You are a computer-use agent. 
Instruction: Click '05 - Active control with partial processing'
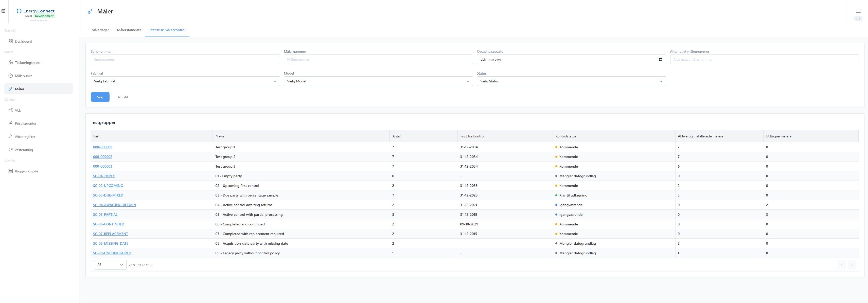249,214
